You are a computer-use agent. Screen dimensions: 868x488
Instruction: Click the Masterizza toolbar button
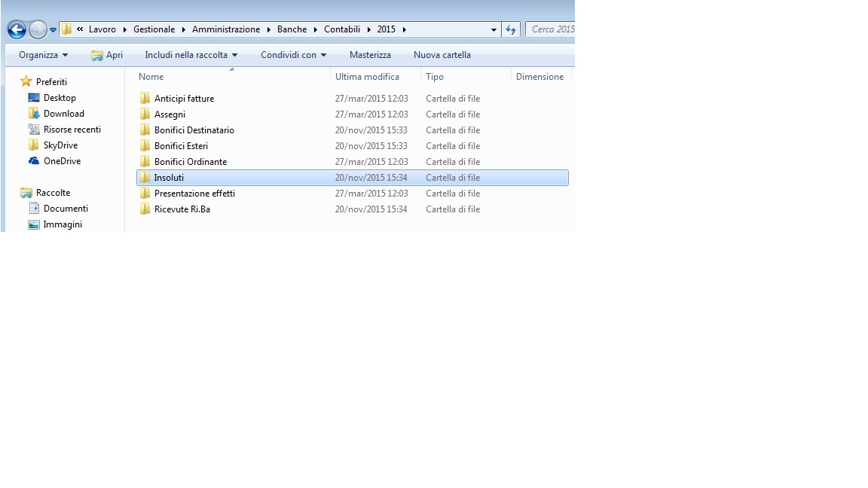point(370,55)
